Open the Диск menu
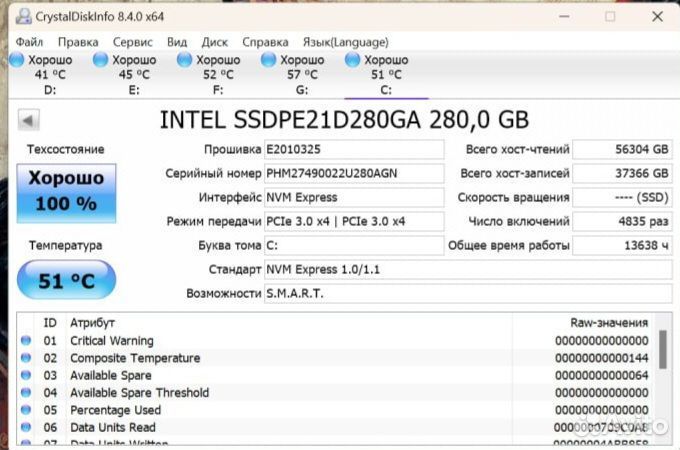This screenshot has width=680, height=450. [215, 42]
